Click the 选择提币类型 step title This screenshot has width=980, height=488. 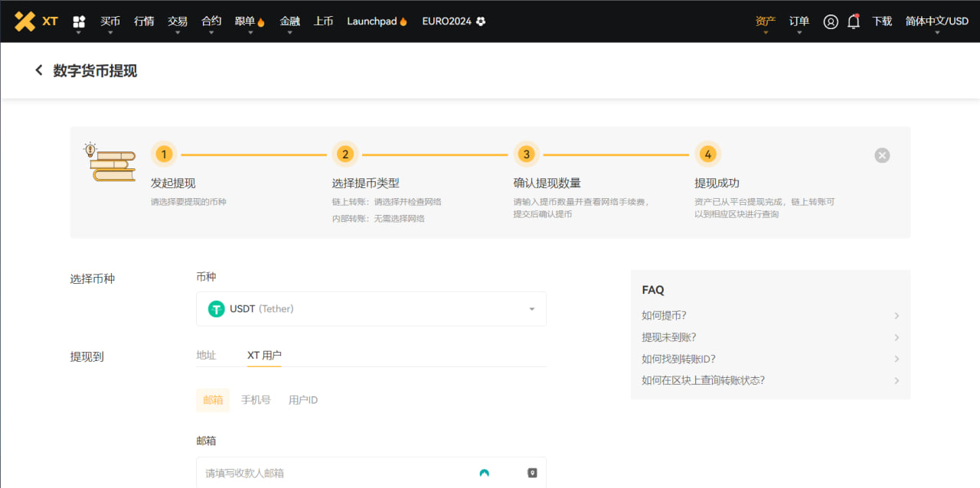coord(366,184)
